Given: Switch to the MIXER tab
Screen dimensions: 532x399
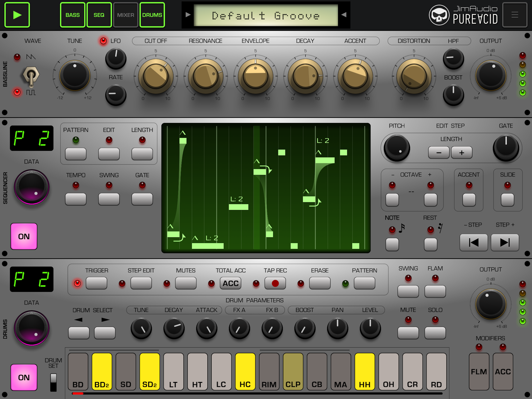Looking at the screenshot, I should point(126,15).
